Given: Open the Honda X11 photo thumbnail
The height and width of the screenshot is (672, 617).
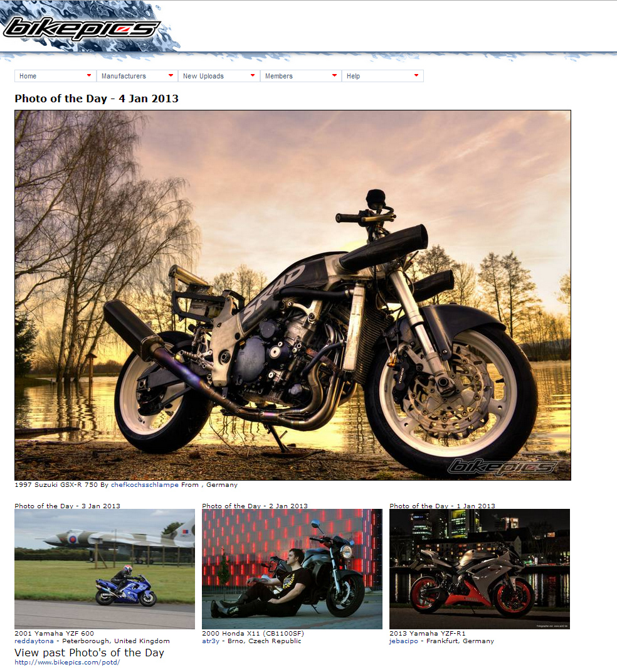Looking at the screenshot, I should click(292, 568).
